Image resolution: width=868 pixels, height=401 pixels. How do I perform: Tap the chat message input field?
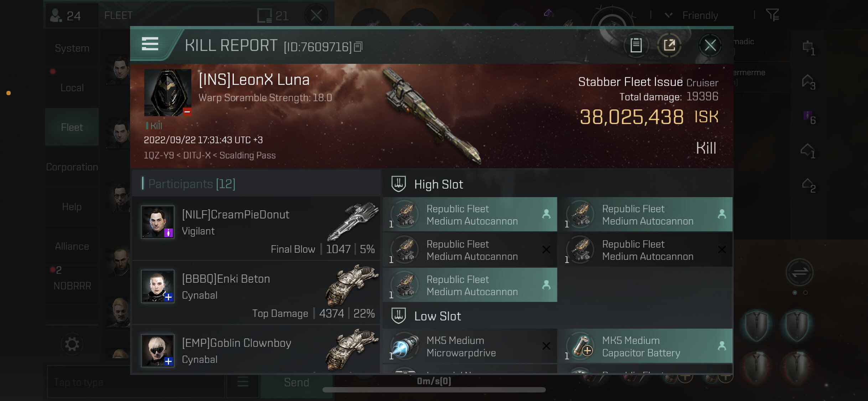click(x=136, y=382)
